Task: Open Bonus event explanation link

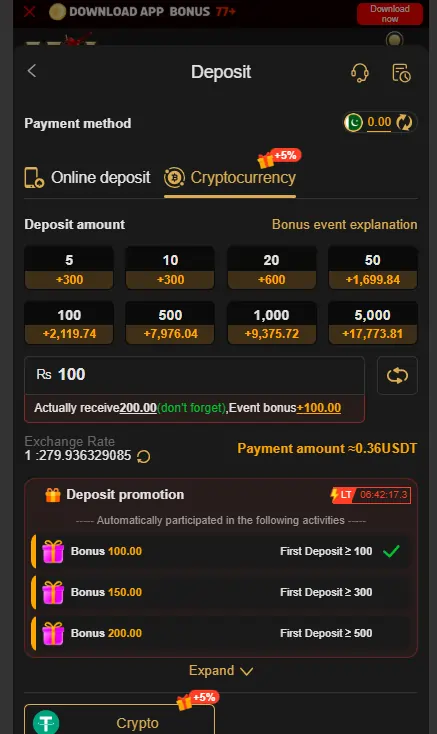Action: point(344,224)
